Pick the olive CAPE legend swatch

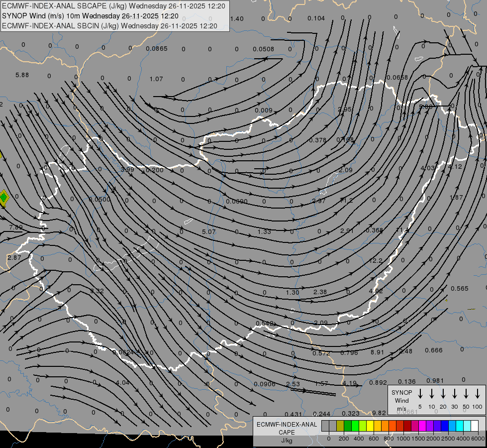(340, 426)
